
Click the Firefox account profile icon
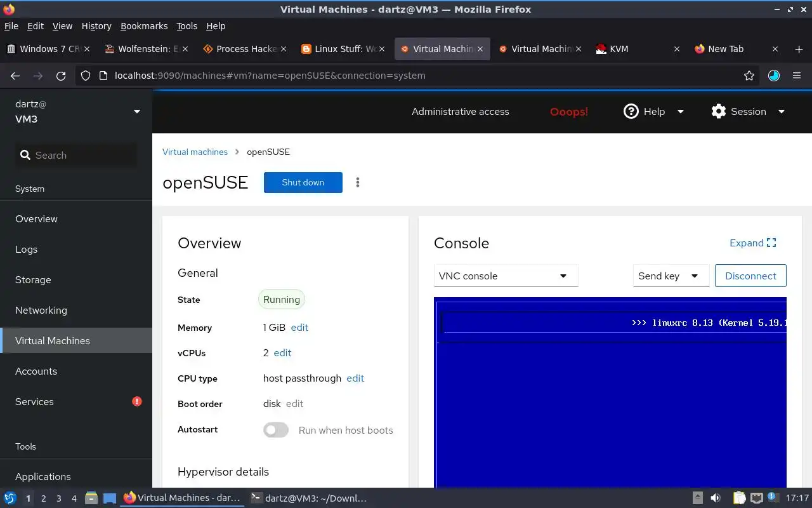[774, 76]
